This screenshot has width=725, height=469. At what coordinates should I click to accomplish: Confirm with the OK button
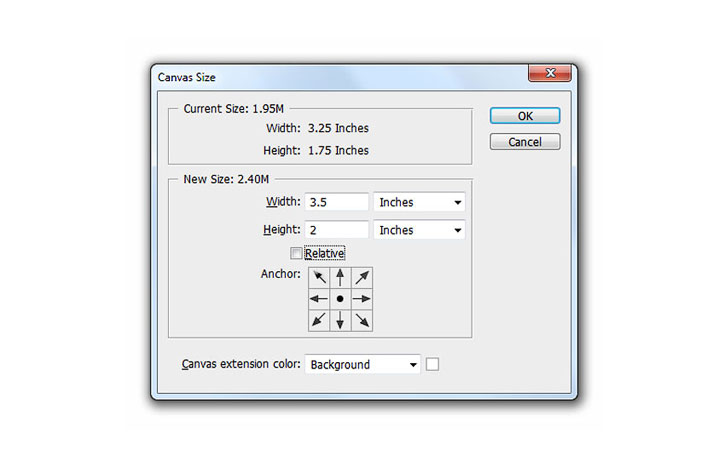pos(525,116)
